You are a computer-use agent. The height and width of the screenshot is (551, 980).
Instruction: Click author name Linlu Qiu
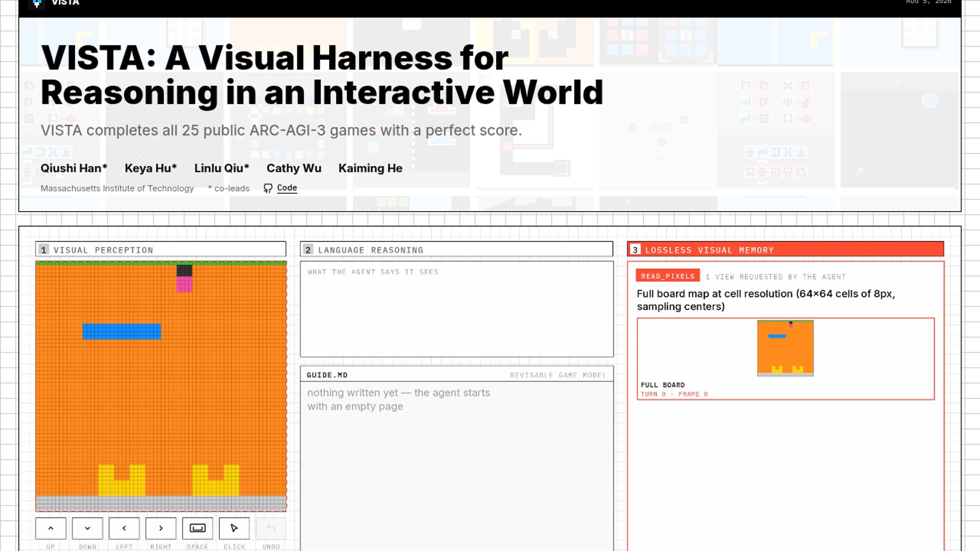click(x=222, y=168)
